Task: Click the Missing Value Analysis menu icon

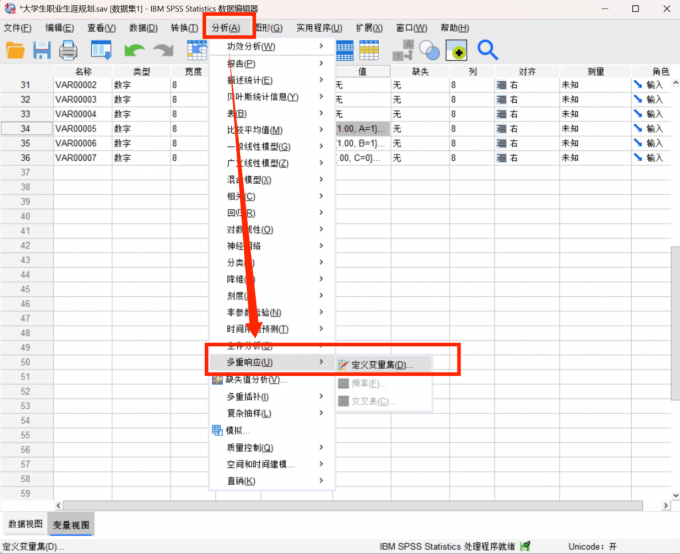Action: (217, 380)
